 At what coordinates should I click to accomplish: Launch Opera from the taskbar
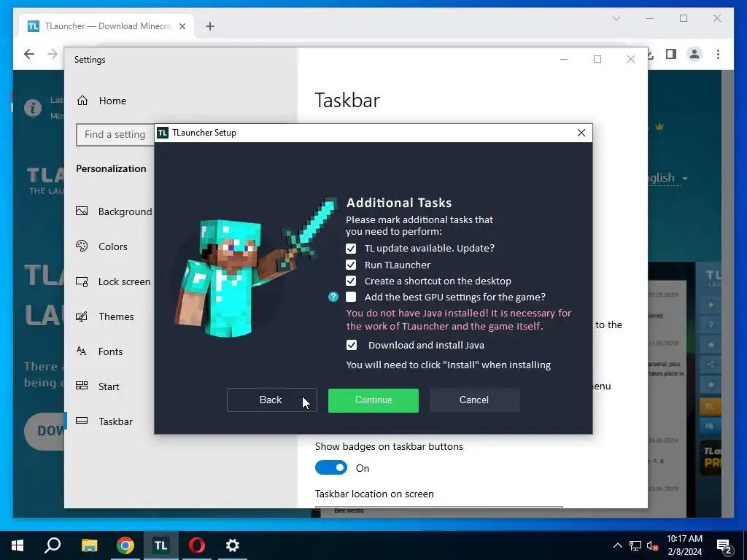(x=197, y=545)
